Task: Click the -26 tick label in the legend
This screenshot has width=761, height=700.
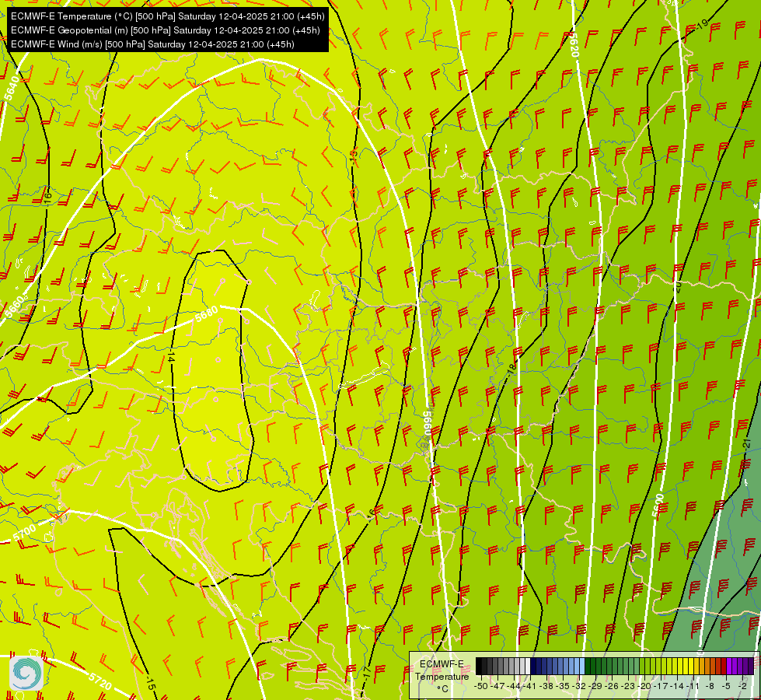Action: coord(612,686)
